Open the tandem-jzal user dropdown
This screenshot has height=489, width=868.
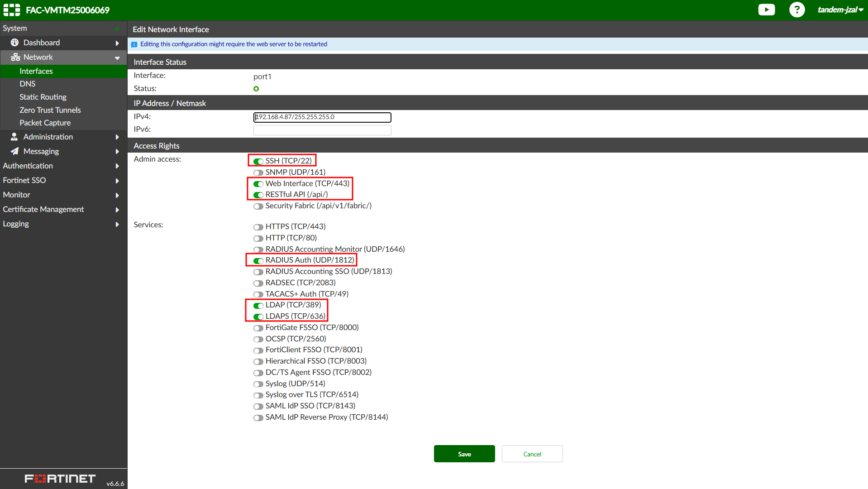coord(840,10)
